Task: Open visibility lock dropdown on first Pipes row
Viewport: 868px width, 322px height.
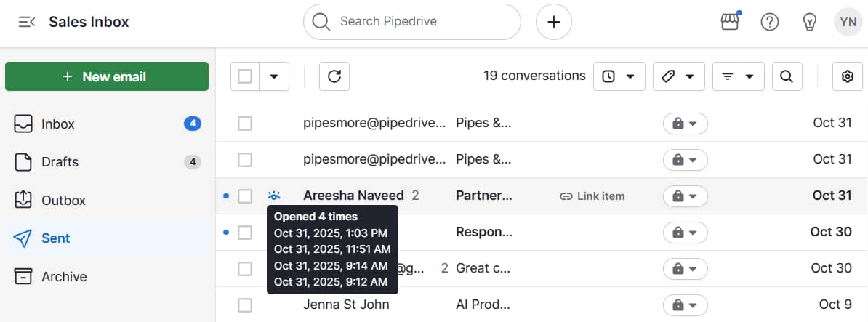Action: 686,124
